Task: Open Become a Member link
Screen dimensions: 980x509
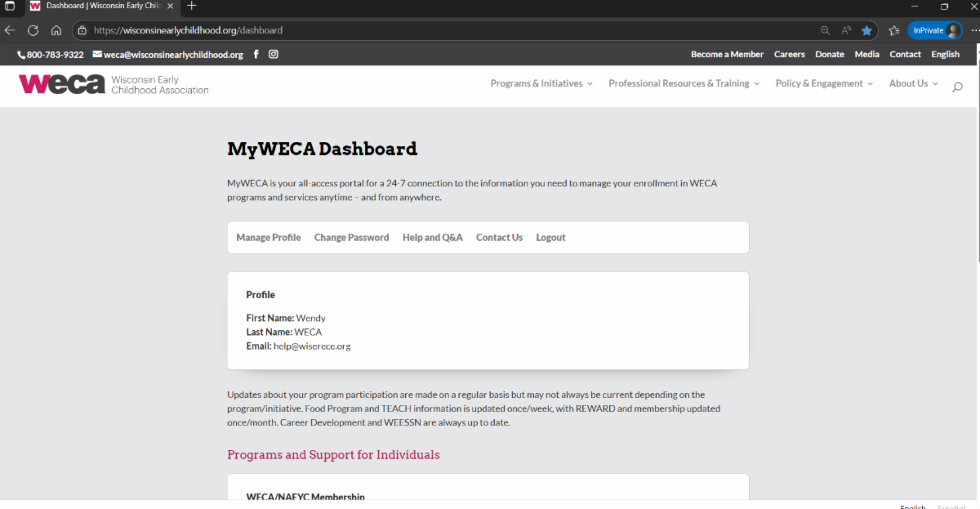Action: [727, 55]
